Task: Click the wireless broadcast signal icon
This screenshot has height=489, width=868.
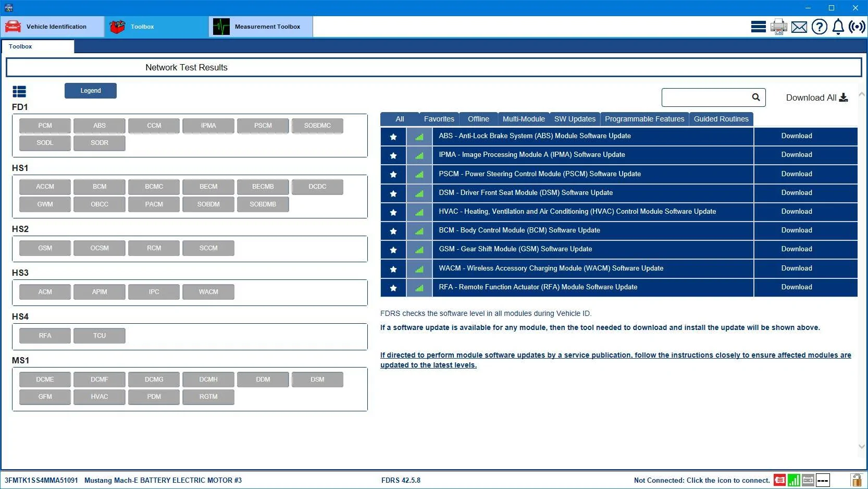Action: 857,27
